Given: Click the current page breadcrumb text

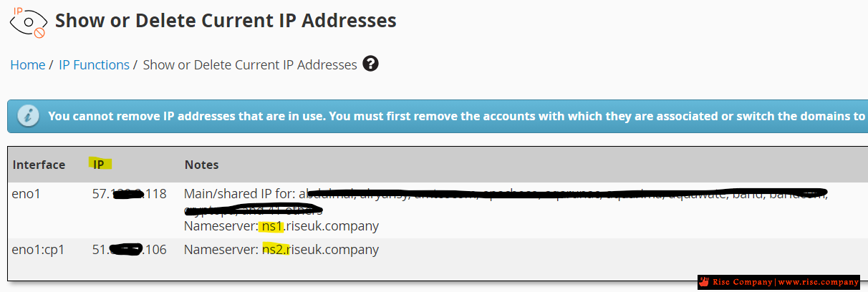Looking at the screenshot, I should (250, 64).
